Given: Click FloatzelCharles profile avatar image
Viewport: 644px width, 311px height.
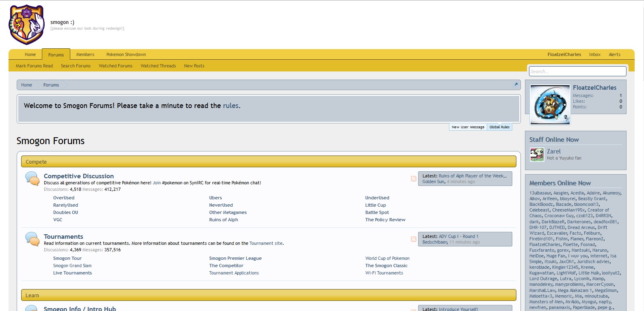Looking at the screenshot, I should (550, 105).
